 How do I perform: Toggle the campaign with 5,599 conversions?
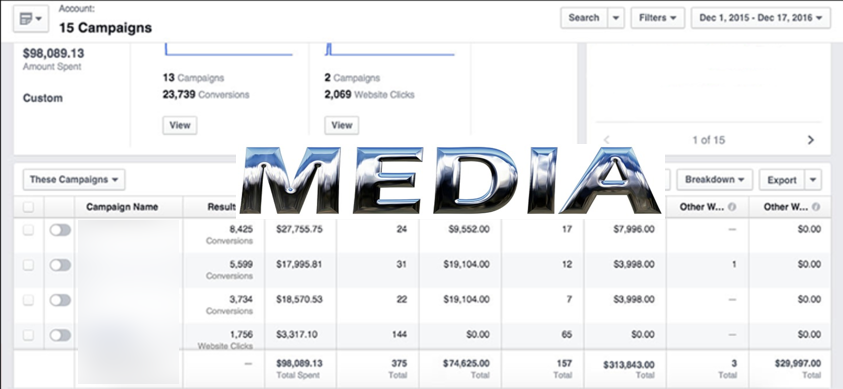(x=60, y=265)
